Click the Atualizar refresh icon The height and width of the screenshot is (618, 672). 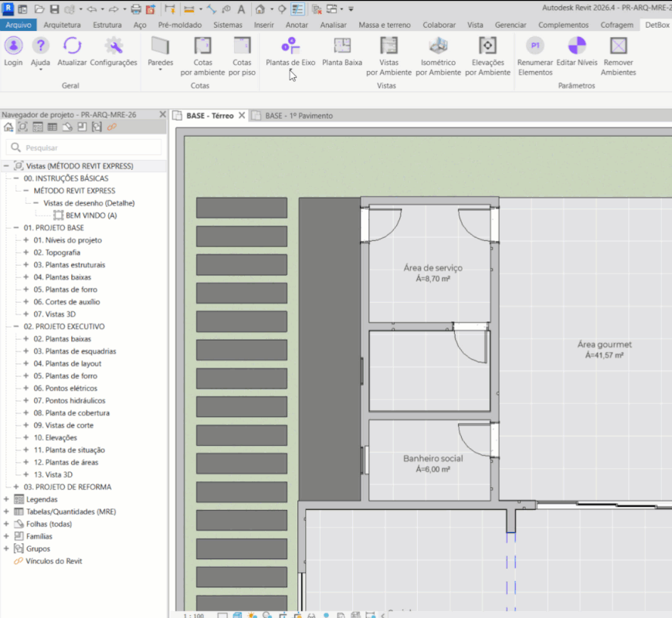[72, 46]
